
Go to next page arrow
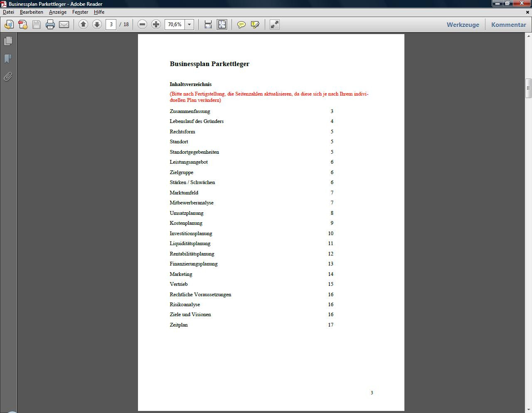pos(97,25)
